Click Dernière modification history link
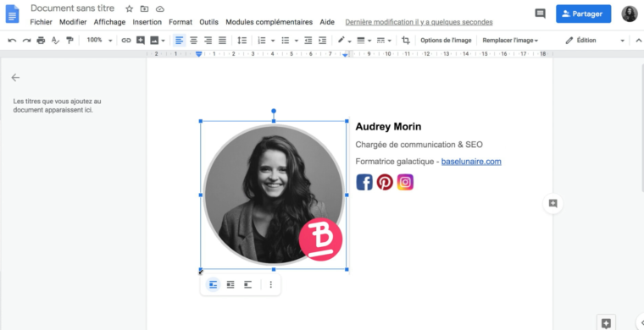Screen dimensions: 644x330 [x=419, y=22]
